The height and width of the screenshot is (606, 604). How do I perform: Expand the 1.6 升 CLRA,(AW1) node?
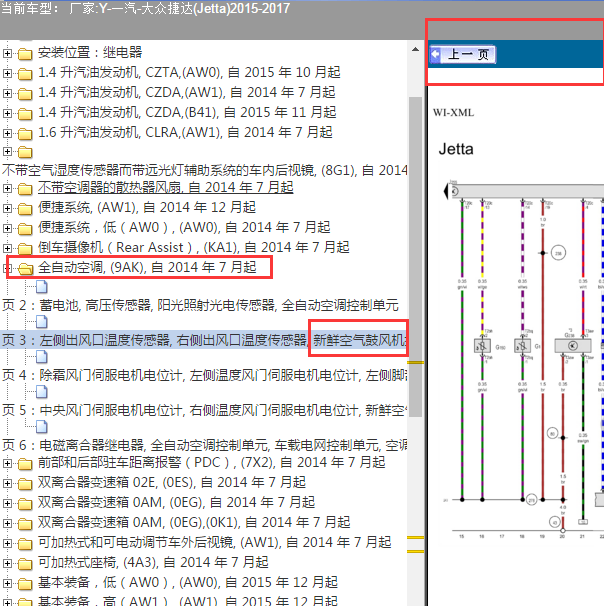pyautogui.click(x=7, y=133)
